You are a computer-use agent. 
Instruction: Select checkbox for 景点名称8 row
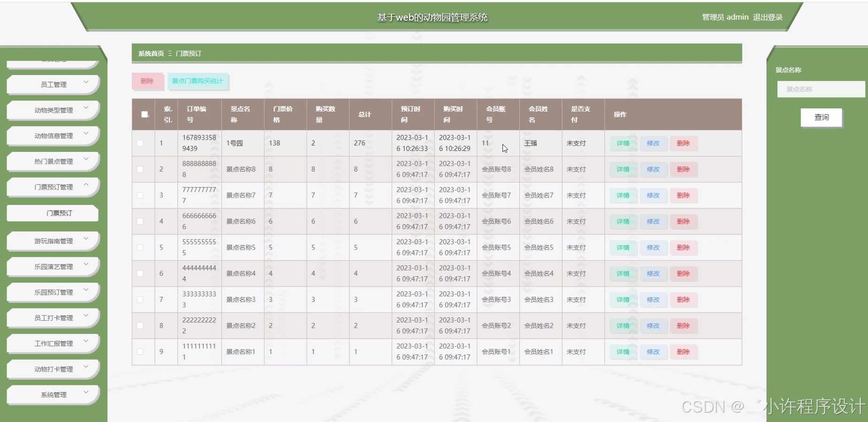[140, 169]
